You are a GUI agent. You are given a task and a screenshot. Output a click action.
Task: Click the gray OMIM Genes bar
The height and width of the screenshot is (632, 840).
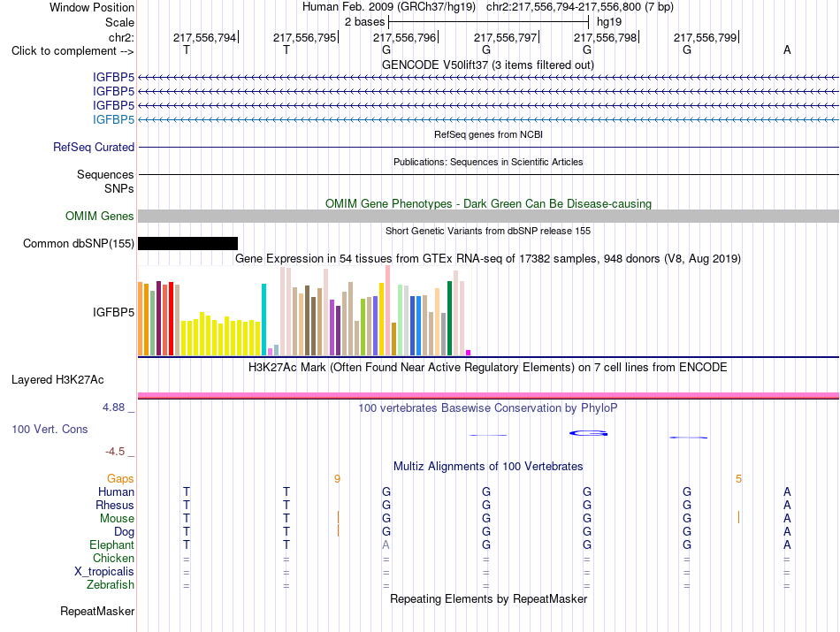pyautogui.click(x=488, y=216)
